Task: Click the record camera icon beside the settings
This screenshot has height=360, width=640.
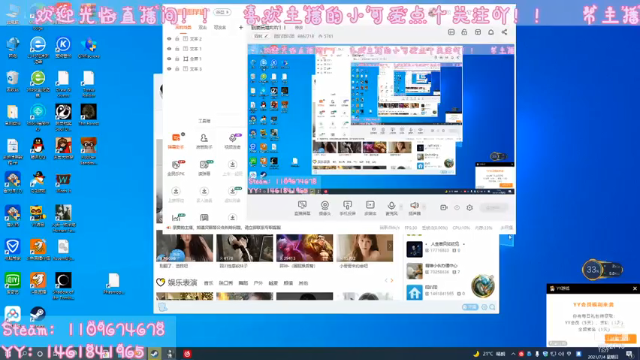Action: point(444,208)
